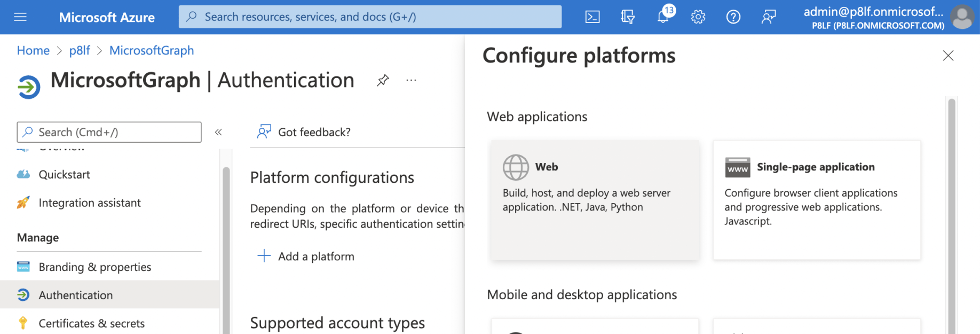Go to Integration assistant
This screenshot has height=334, width=980.
pyautogui.click(x=90, y=203)
